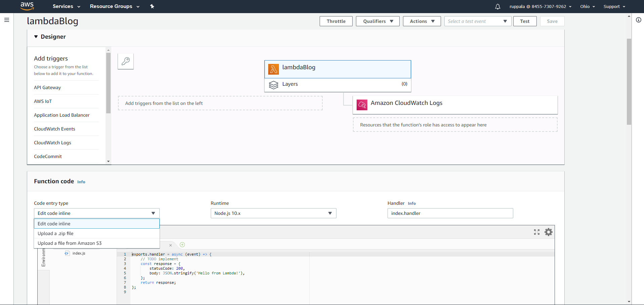Open the notifications bell
This screenshot has width=644, height=305.
click(497, 6)
